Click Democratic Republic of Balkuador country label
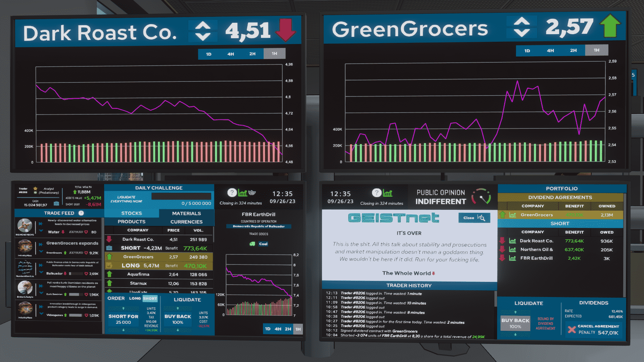The image size is (644, 362). 259,226
